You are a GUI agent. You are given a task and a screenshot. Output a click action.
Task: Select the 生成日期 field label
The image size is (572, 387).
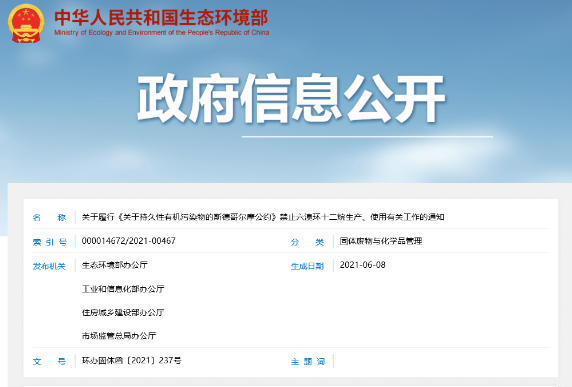(x=307, y=266)
